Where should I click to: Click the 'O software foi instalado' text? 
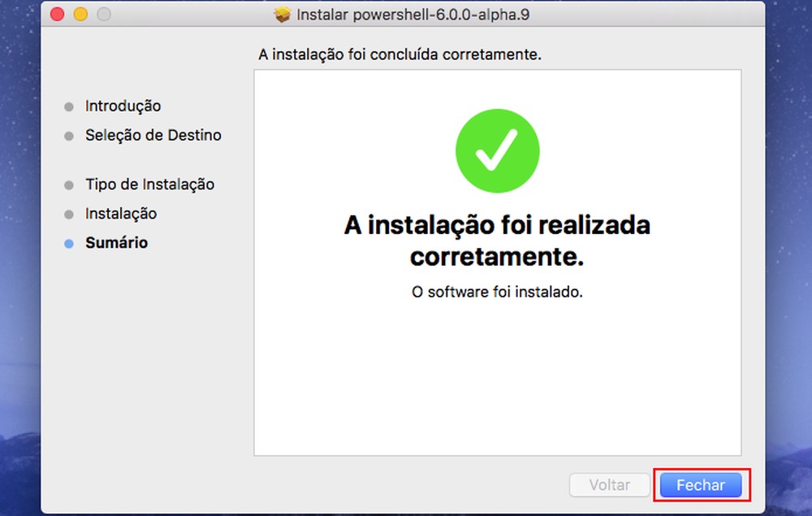point(498,292)
